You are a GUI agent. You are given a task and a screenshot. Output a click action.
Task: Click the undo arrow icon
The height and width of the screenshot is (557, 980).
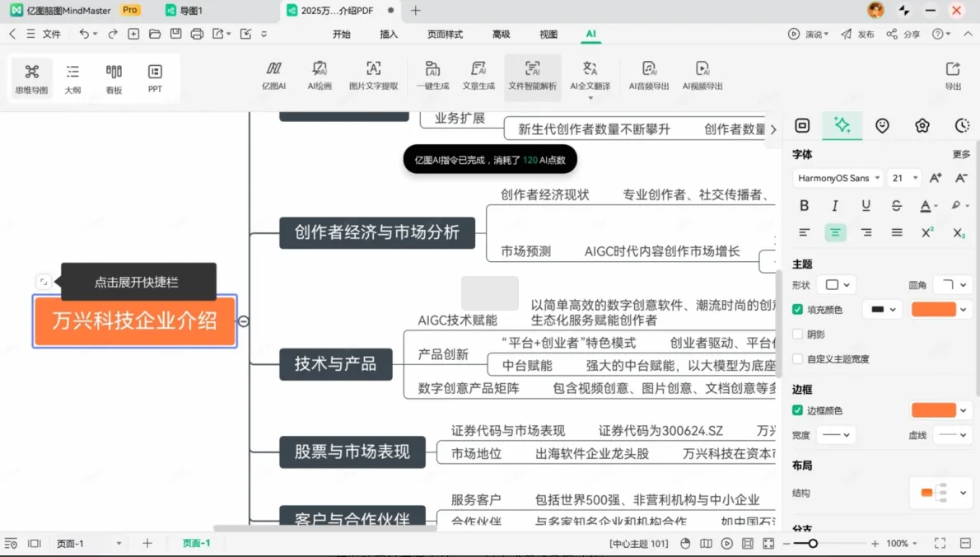[x=84, y=34]
